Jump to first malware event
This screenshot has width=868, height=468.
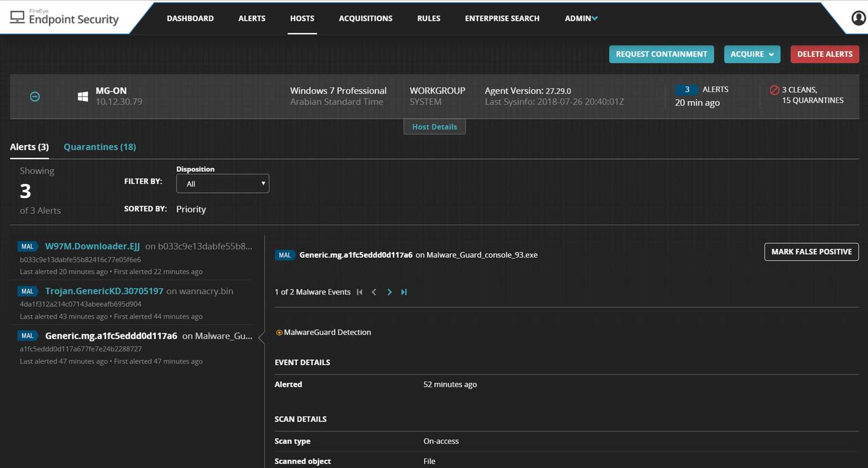(x=359, y=292)
